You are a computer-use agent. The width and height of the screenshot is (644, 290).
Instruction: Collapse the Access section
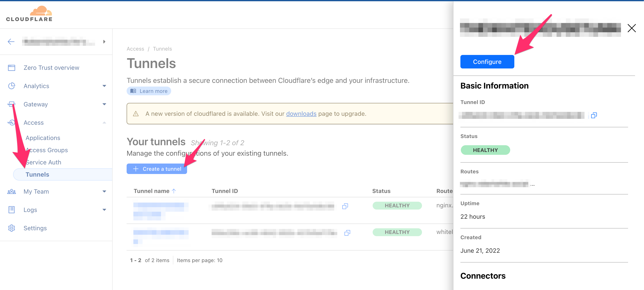coord(104,123)
